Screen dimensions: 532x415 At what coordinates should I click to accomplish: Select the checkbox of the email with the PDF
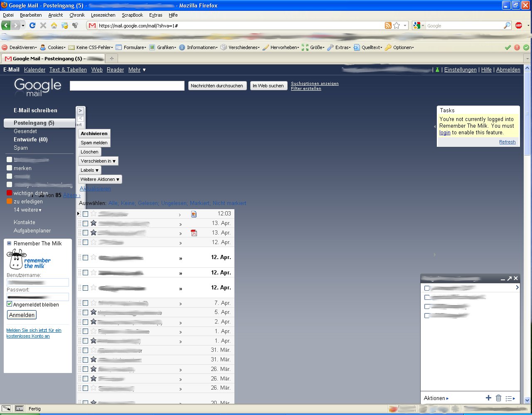tap(85, 233)
